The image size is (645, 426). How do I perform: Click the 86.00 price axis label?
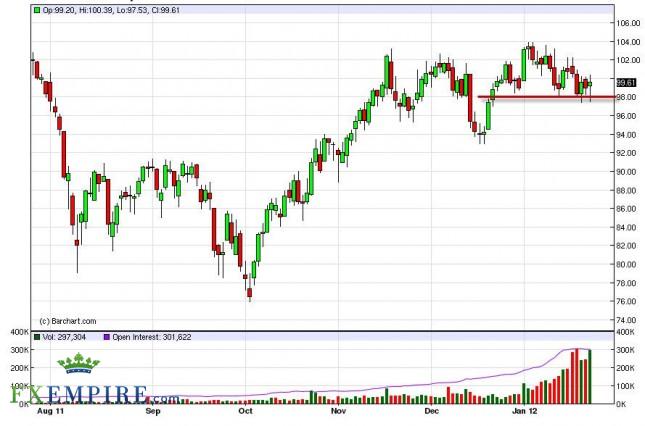628,208
